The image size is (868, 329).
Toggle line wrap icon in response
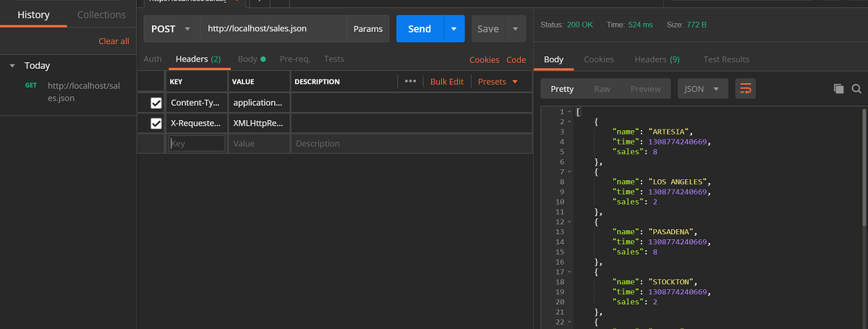746,89
